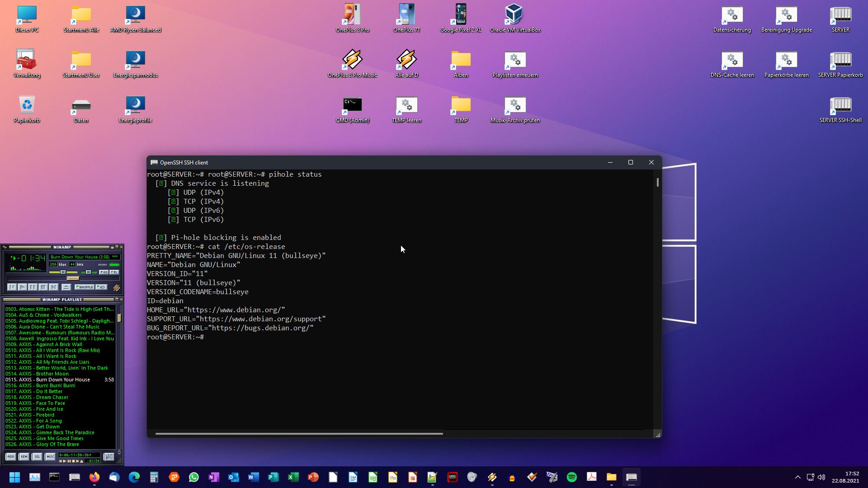Open LIST OPTS playlist options menu
The width and height of the screenshot is (868, 488).
(x=109, y=457)
